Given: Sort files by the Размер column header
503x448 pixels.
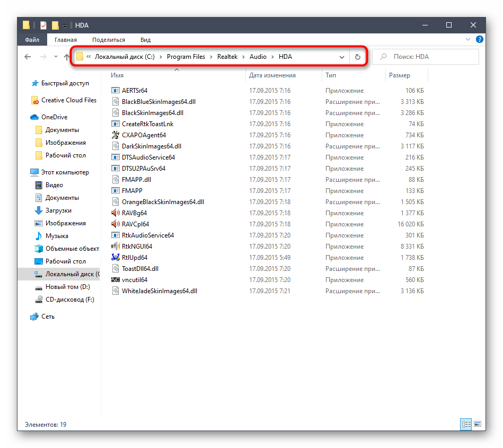Looking at the screenshot, I should (400, 75).
